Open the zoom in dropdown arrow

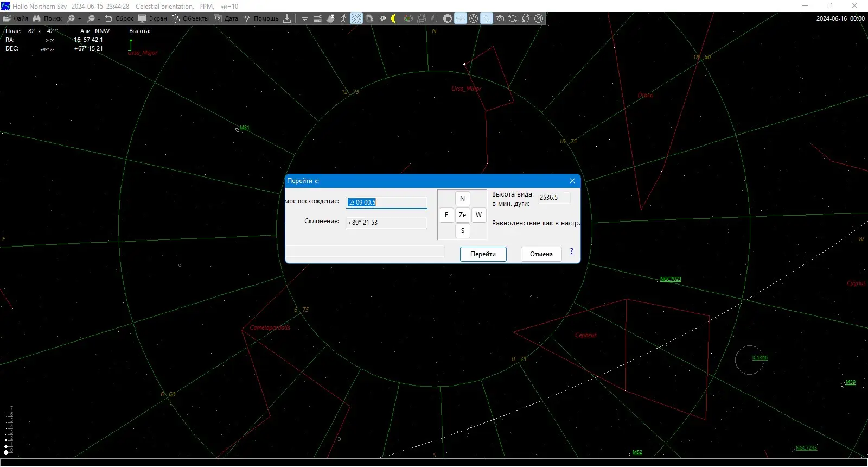tap(80, 18)
